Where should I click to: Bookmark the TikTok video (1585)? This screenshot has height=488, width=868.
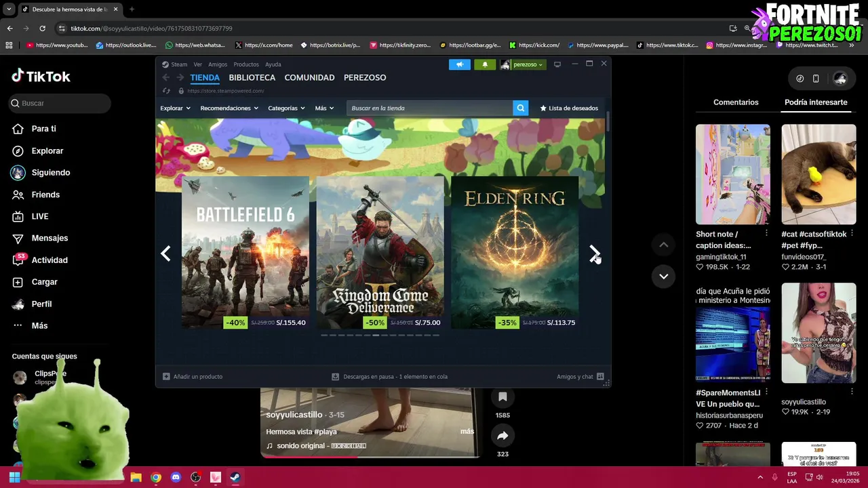(502, 397)
